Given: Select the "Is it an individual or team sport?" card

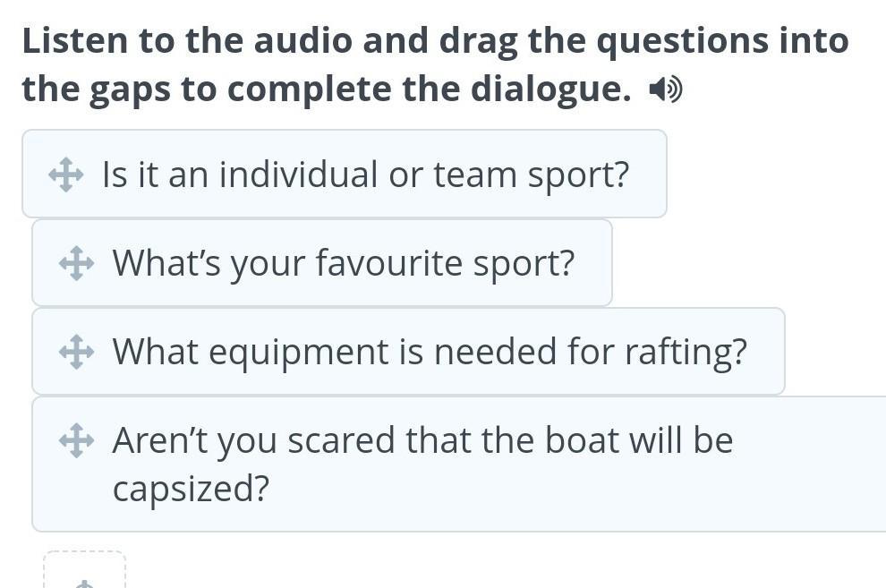Looking at the screenshot, I should (x=365, y=175).
